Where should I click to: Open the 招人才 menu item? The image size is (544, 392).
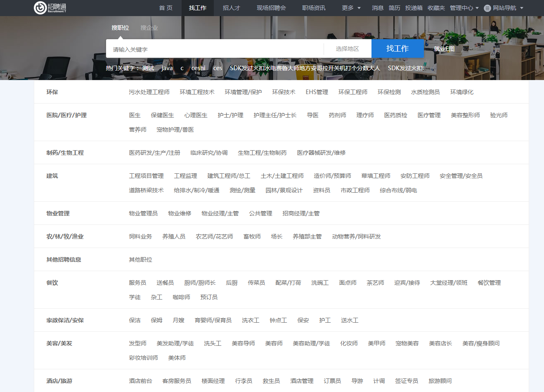(x=231, y=8)
